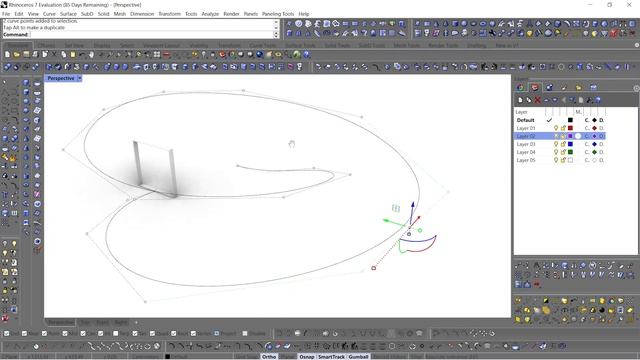Viewport: 640px width, 360px height.
Task: Select the Layer 03 row in Layers panel
Action: click(x=560, y=144)
